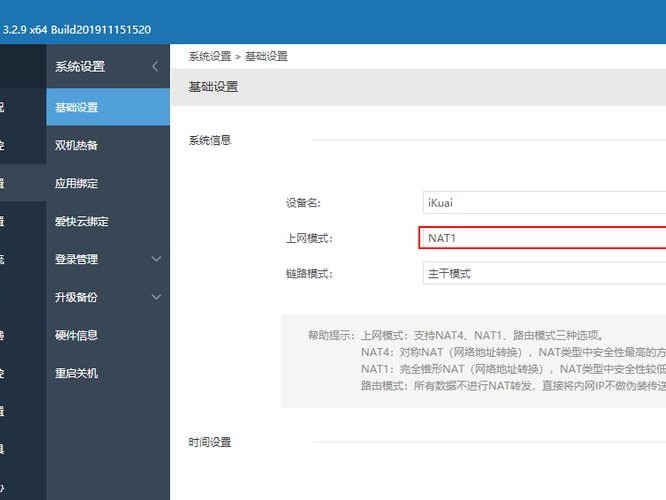Click the 基础设置 page title

[x=213, y=87]
